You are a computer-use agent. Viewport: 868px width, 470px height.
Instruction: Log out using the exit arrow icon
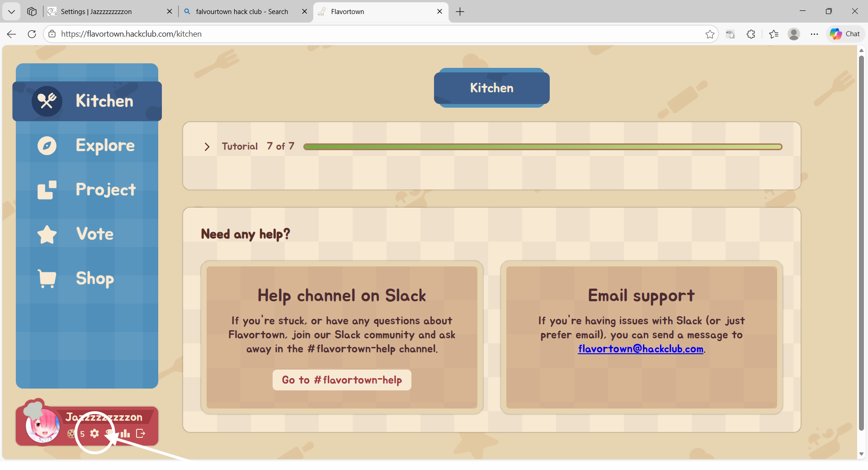[x=141, y=433]
